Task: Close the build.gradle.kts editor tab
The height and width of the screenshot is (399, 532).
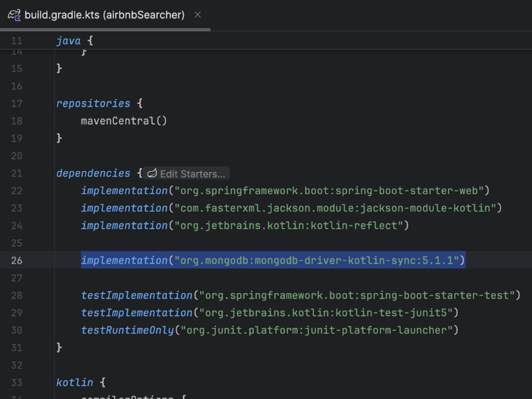Action: pyautogui.click(x=197, y=15)
